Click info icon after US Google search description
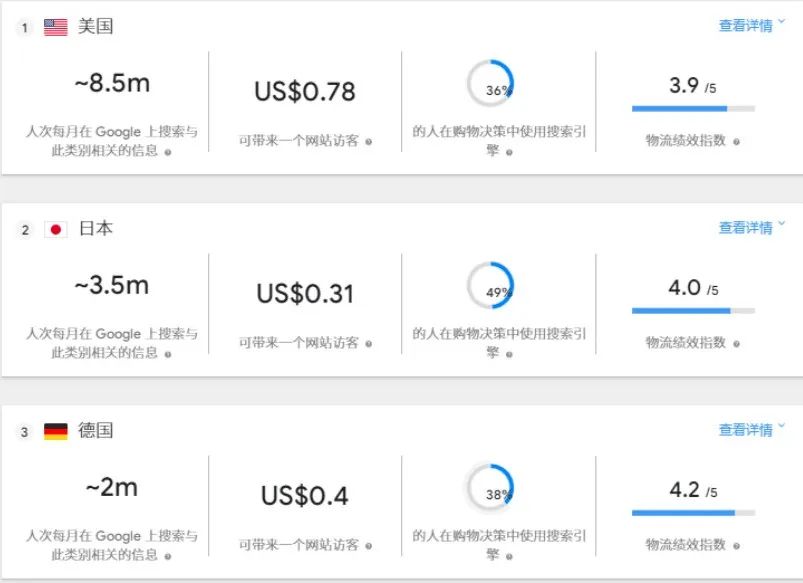The height and width of the screenshot is (583, 803). [x=167, y=152]
